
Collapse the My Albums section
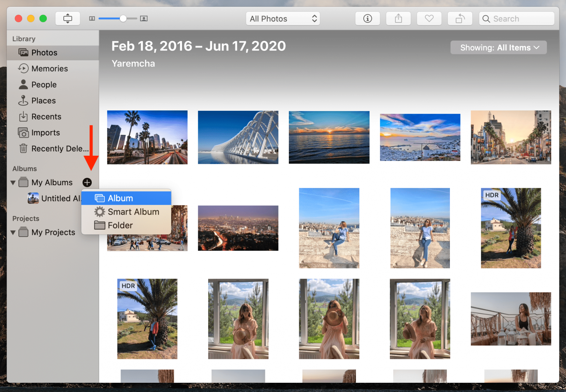tap(13, 182)
